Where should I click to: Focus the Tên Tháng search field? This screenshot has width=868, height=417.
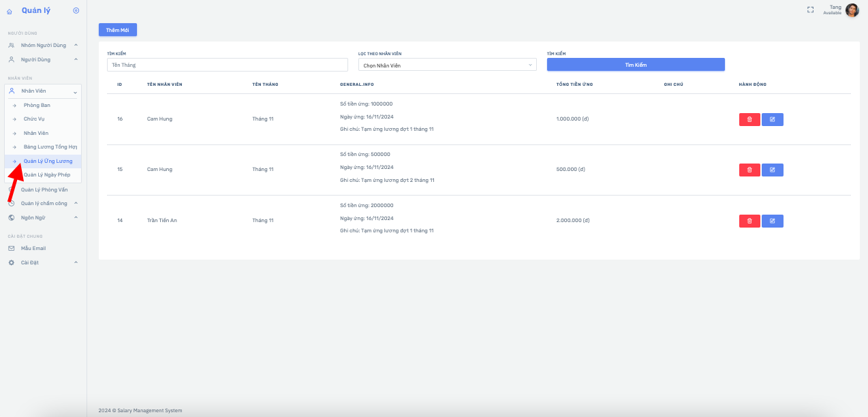228,65
